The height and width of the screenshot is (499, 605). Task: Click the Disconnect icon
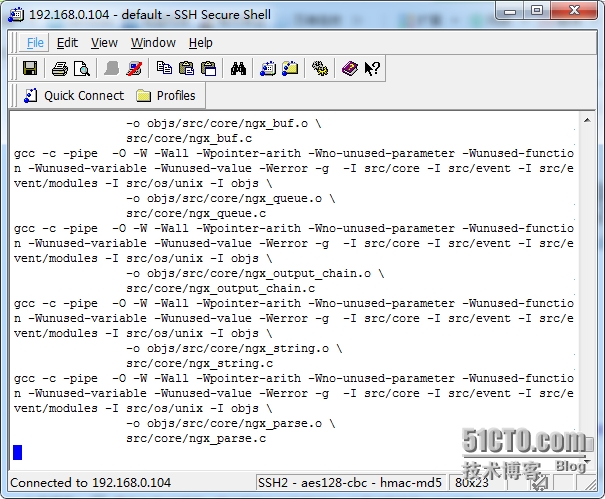(x=134, y=69)
